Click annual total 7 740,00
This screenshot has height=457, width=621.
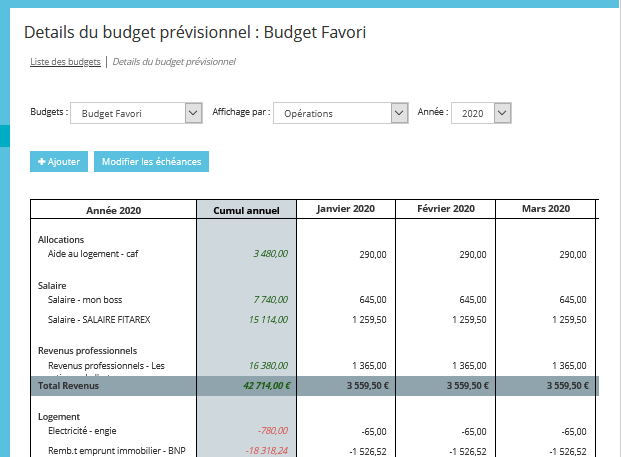[x=270, y=300]
